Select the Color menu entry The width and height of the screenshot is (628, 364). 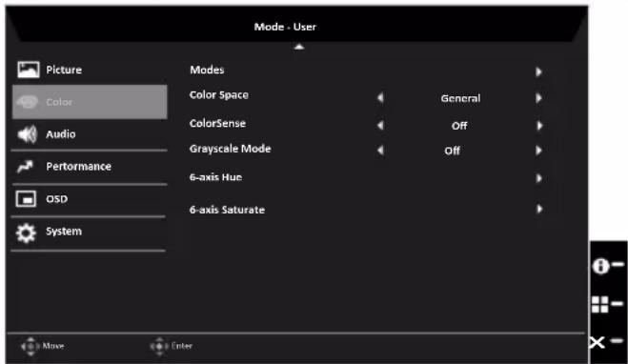[90, 102]
